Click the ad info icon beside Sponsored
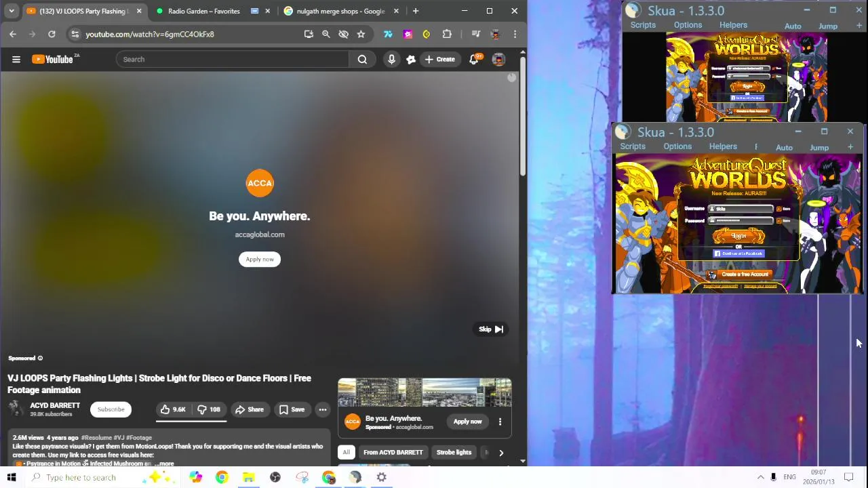This screenshot has height=488, width=868. [40, 358]
